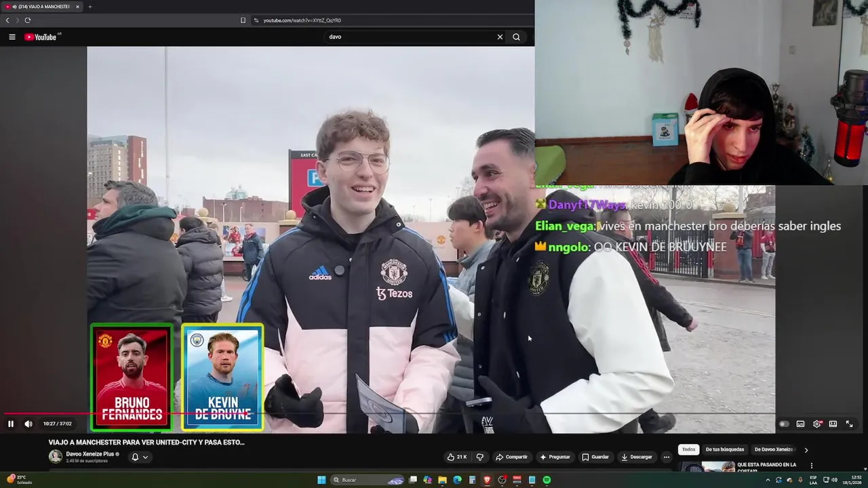868x488 pixels.
Task: Switch ESP LAA keyboard language indicator
Action: coord(813,480)
